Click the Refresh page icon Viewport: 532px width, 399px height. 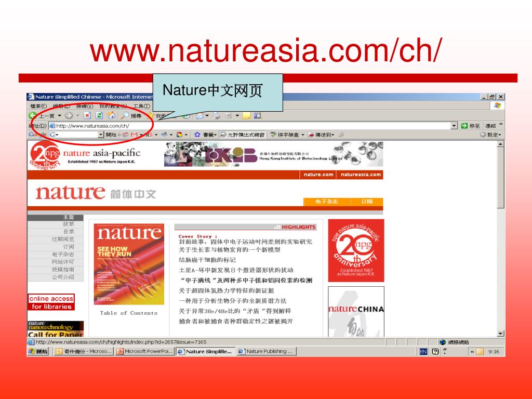99,116
